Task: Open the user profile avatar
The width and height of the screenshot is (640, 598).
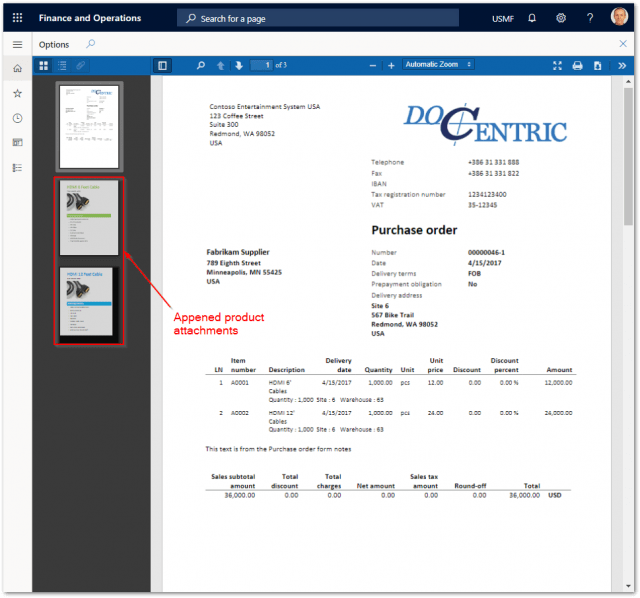Action: click(619, 17)
